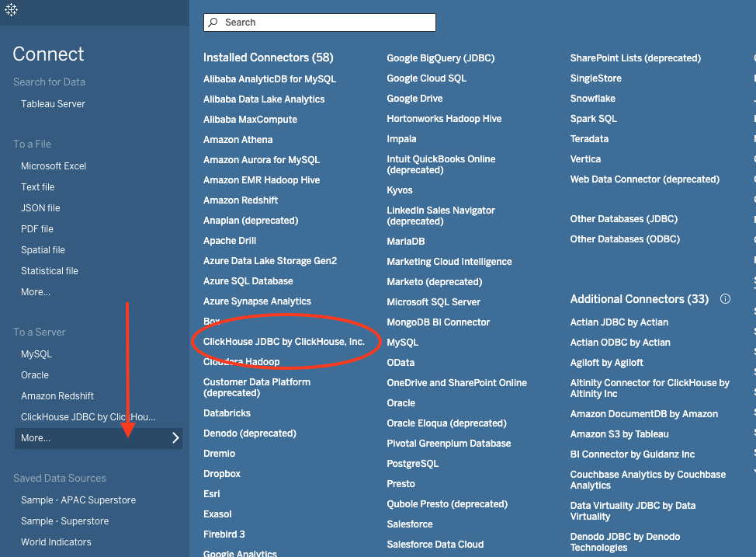Click the info icon beside Additional Connectors
The width and height of the screenshot is (756, 557).
(725, 299)
